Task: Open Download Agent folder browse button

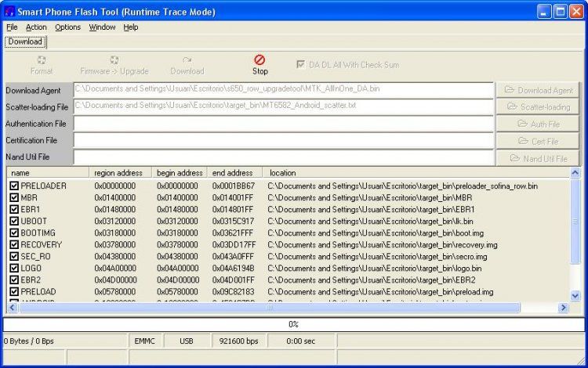Action: [x=538, y=90]
